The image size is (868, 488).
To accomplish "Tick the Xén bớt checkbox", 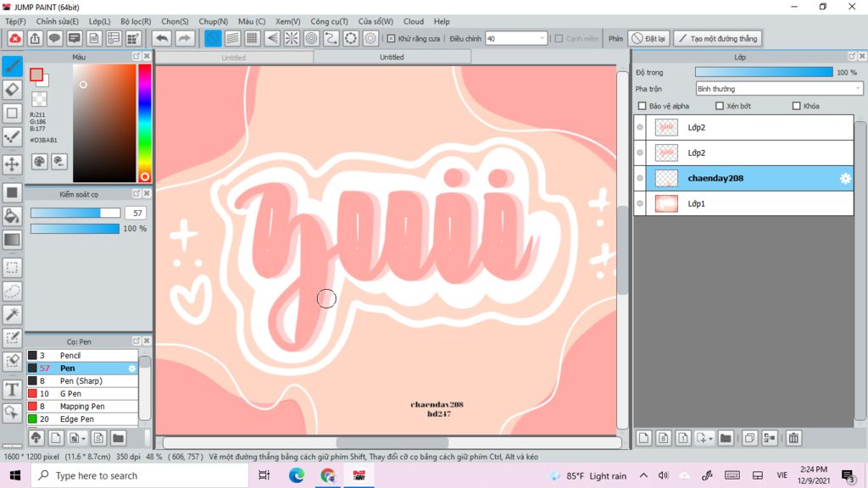I will [x=720, y=106].
